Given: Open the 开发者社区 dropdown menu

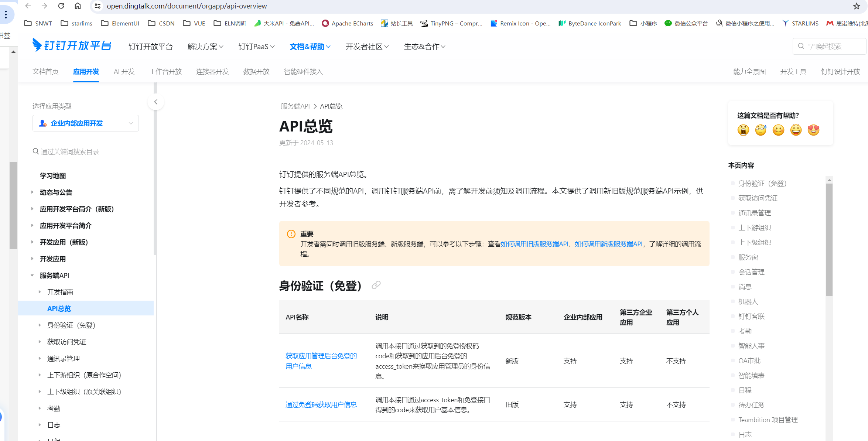Looking at the screenshot, I should [367, 47].
